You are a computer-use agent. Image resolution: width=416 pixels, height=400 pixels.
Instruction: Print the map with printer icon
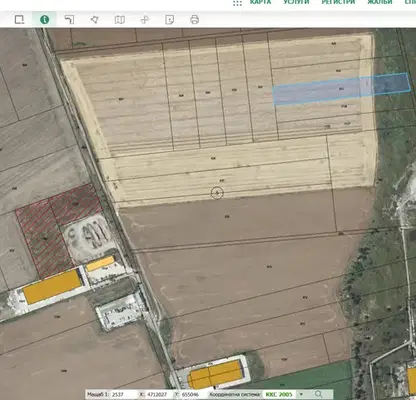(x=195, y=20)
